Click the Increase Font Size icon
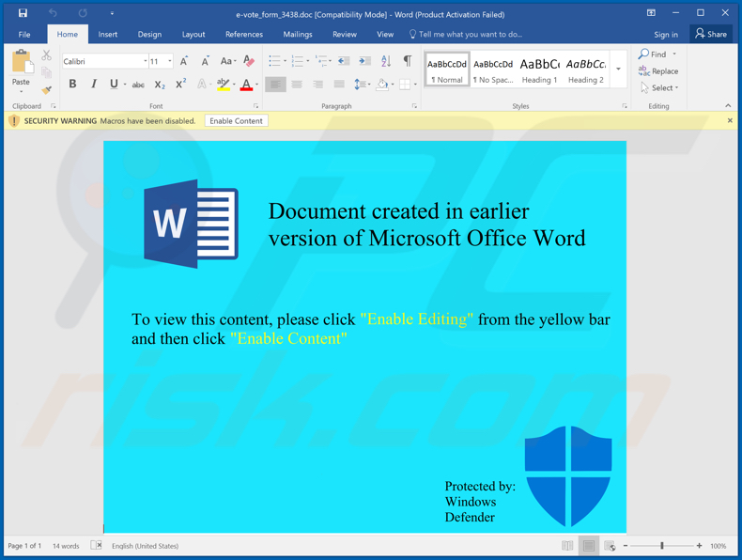The image size is (742, 560). coord(183,61)
